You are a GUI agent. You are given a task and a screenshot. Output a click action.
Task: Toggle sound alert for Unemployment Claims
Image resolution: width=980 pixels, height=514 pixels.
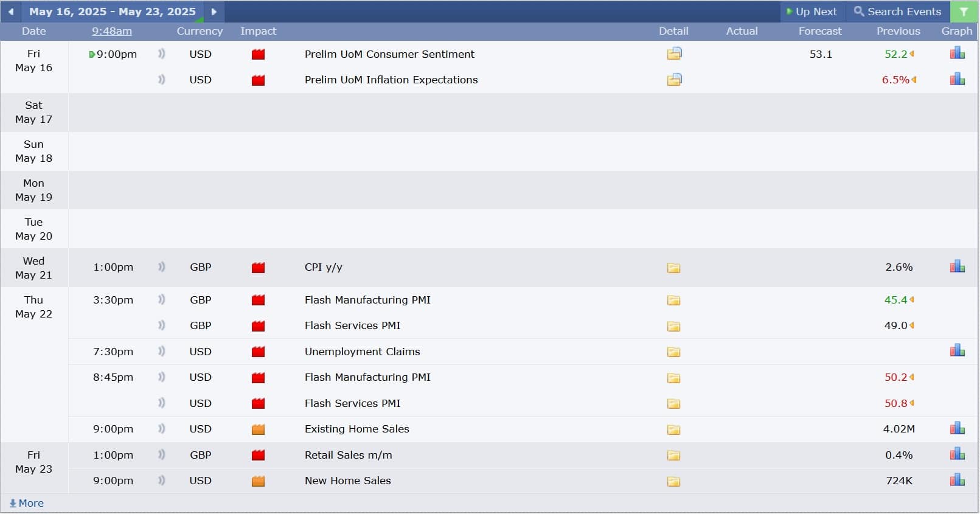click(x=161, y=351)
